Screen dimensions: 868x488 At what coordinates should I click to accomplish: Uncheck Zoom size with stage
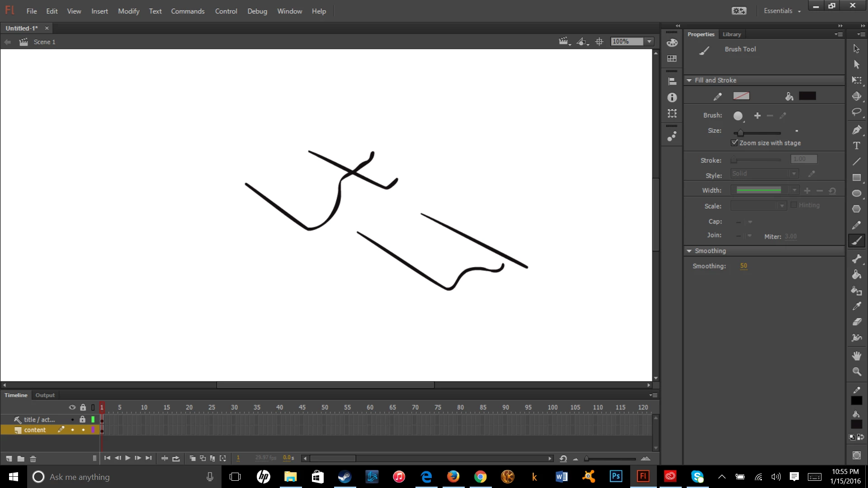[735, 143]
